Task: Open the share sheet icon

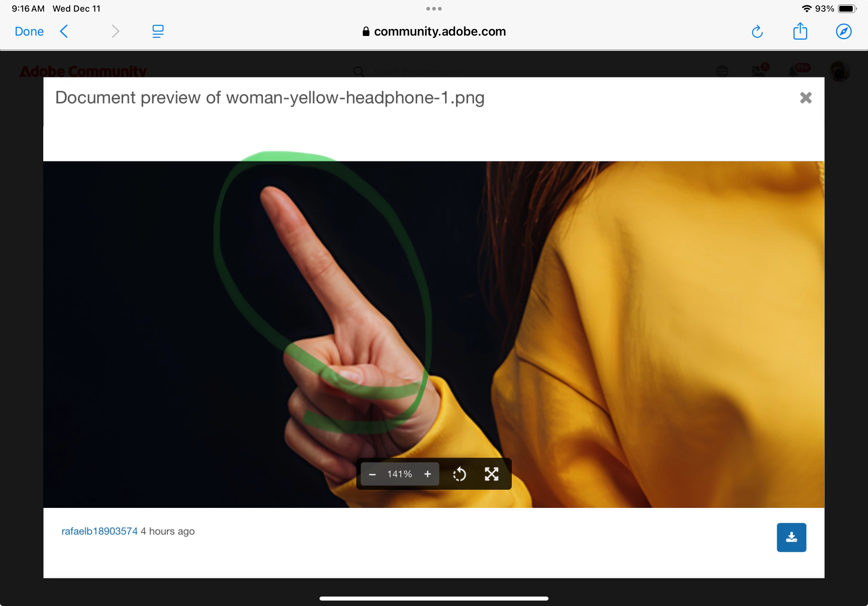Action: point(800,31)
